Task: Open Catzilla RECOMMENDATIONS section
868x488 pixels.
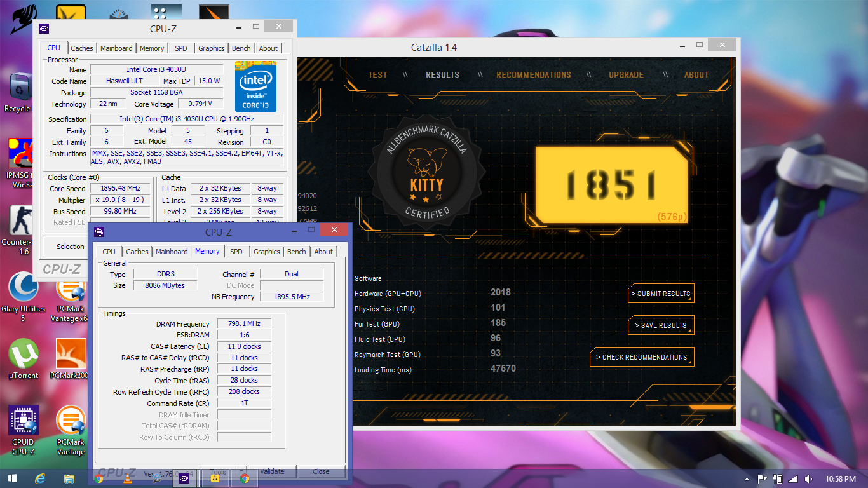Action: click(534, 75)
